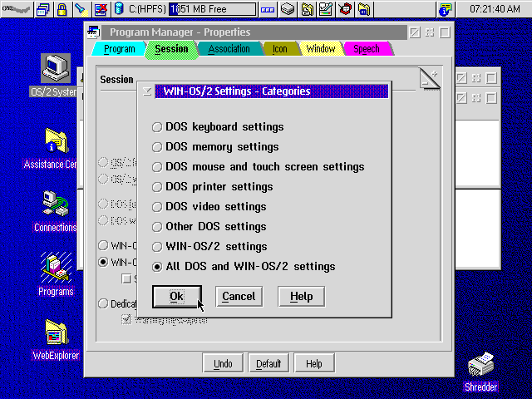Click the window list icon in WarpCenter
This screenshot has height=399, width=532.
43,9
